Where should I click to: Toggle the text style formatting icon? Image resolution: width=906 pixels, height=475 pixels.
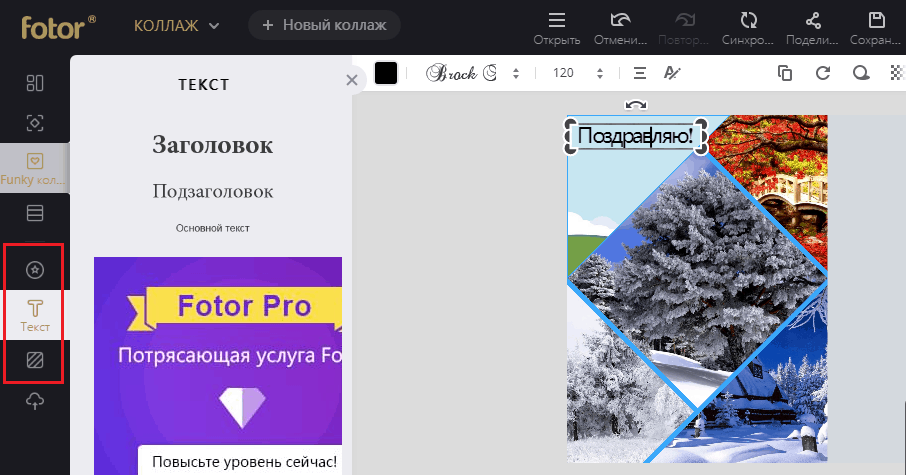(x=672, y=73)
